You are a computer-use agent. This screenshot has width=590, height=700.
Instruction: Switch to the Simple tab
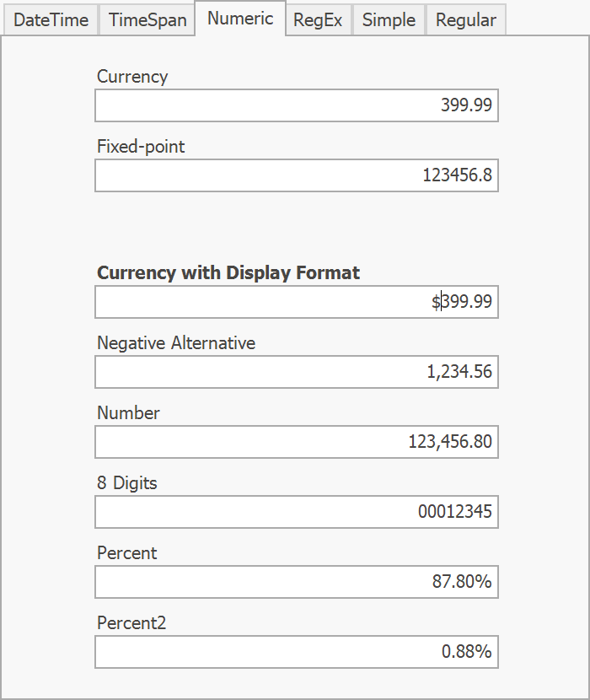click(x=389, y=20)
